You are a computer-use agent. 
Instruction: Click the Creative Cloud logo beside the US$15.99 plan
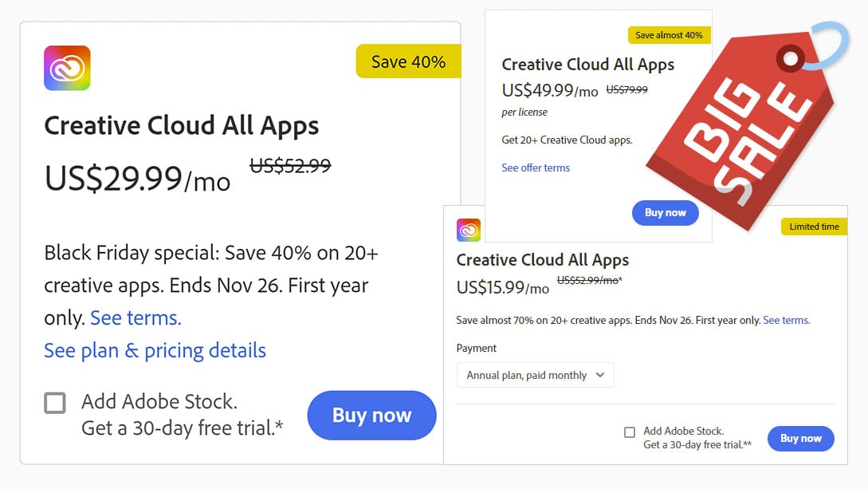(x=469, y=230)
